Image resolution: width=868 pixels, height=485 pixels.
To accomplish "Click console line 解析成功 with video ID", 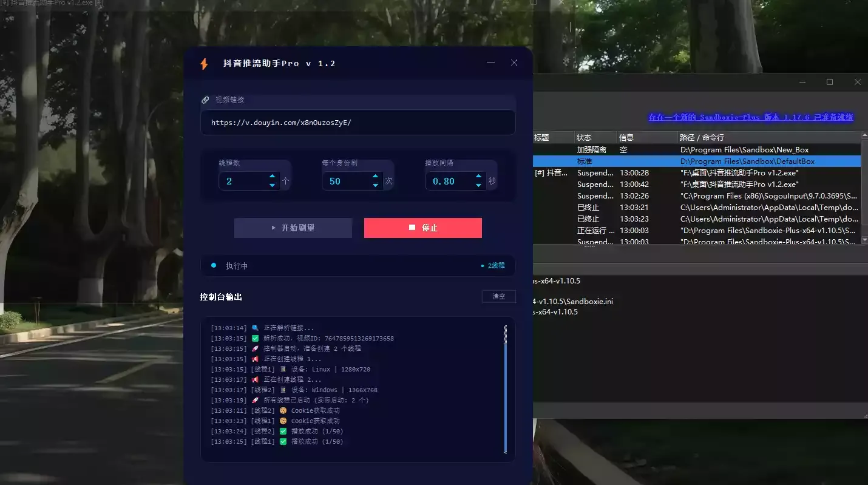I will click(302, 338).
